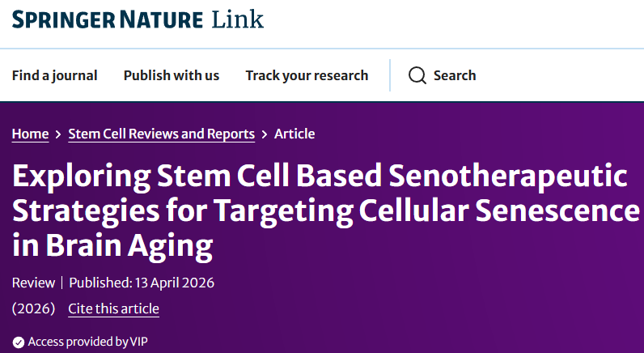The image size is (644, 353).
Task: Click the Search label text
Action: [455, 75]
